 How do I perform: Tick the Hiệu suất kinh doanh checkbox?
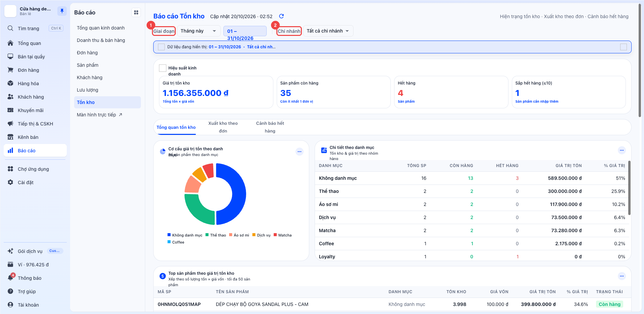coord(163,68)
